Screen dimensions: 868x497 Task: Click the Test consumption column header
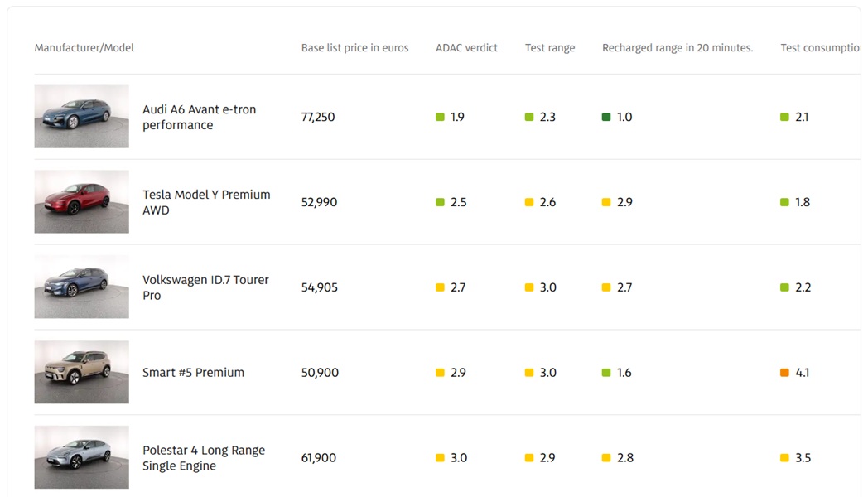[x=820, y=48]
